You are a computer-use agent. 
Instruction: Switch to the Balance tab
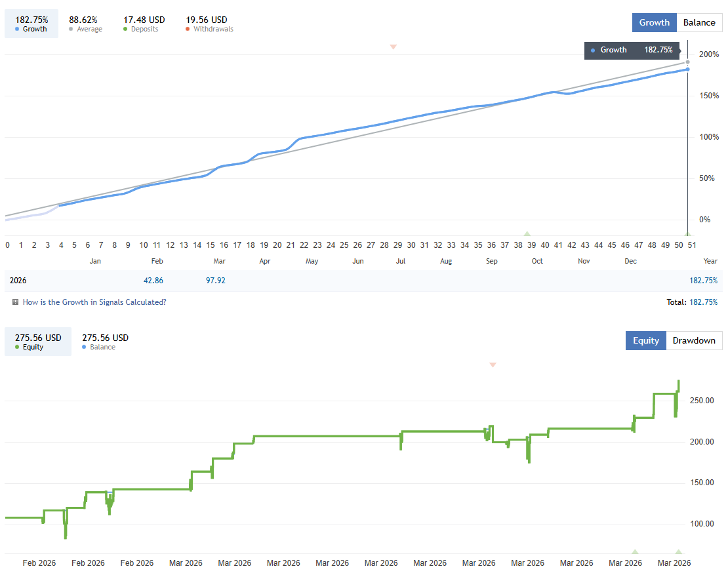(x=699, y=22)
